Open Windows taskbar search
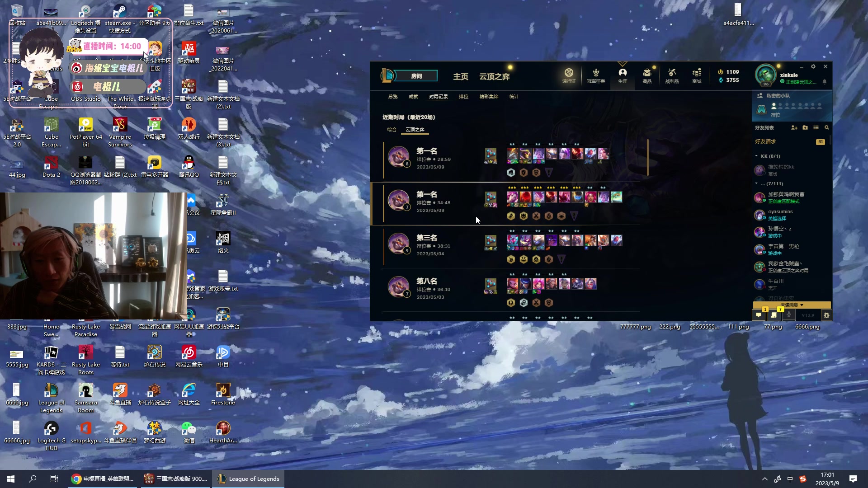 pyautogui.click(x=33, y=479)
